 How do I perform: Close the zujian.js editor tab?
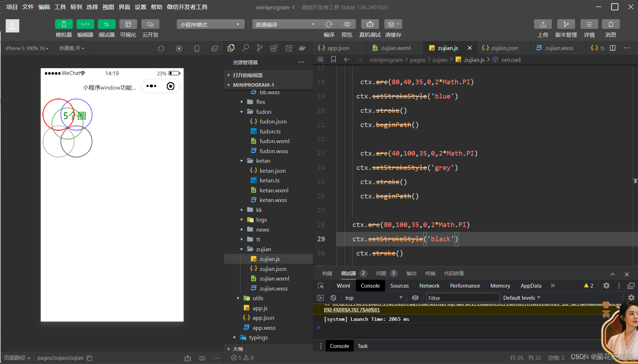(470, 48)
